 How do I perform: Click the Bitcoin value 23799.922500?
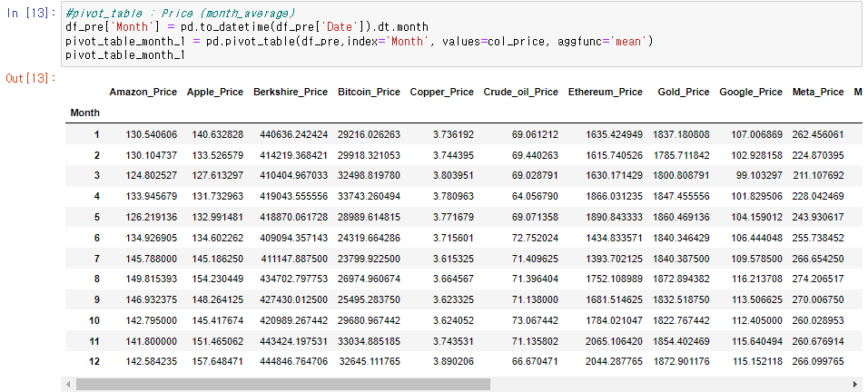tap(369, 259)
